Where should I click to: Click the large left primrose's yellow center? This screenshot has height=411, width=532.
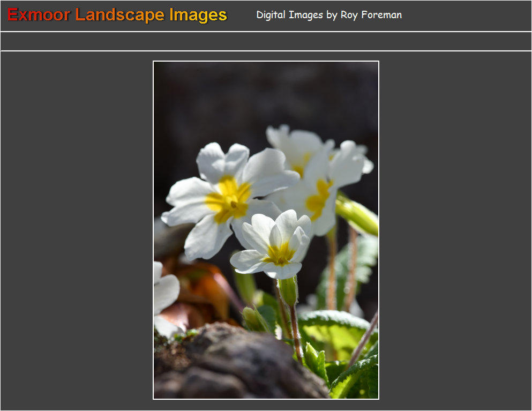229,199
